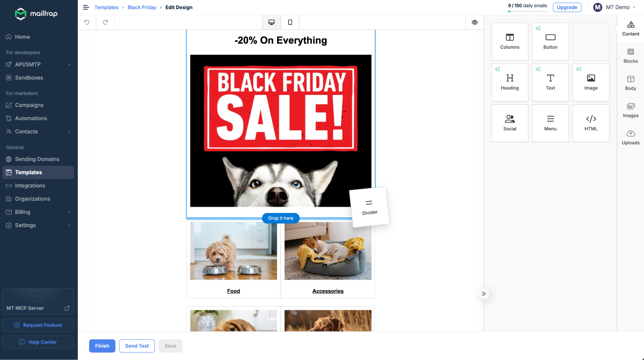Viewport: 644px width, 360px height.
Task: Redo the design change
Action: [105, 22]
